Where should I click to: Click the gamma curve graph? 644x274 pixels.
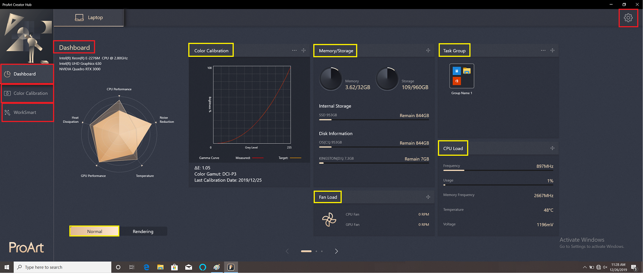[252, 105]
